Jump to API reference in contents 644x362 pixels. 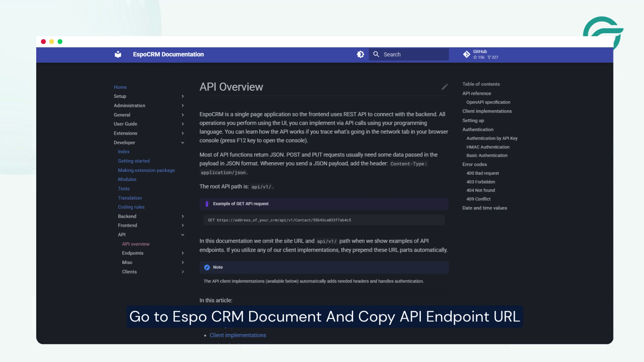click(477, 94)
